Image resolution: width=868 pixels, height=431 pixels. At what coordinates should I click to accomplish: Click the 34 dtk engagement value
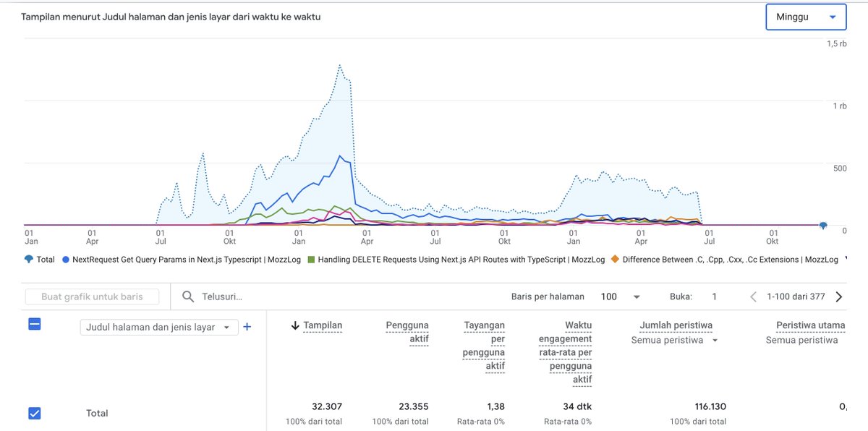[x=577, y=406]
